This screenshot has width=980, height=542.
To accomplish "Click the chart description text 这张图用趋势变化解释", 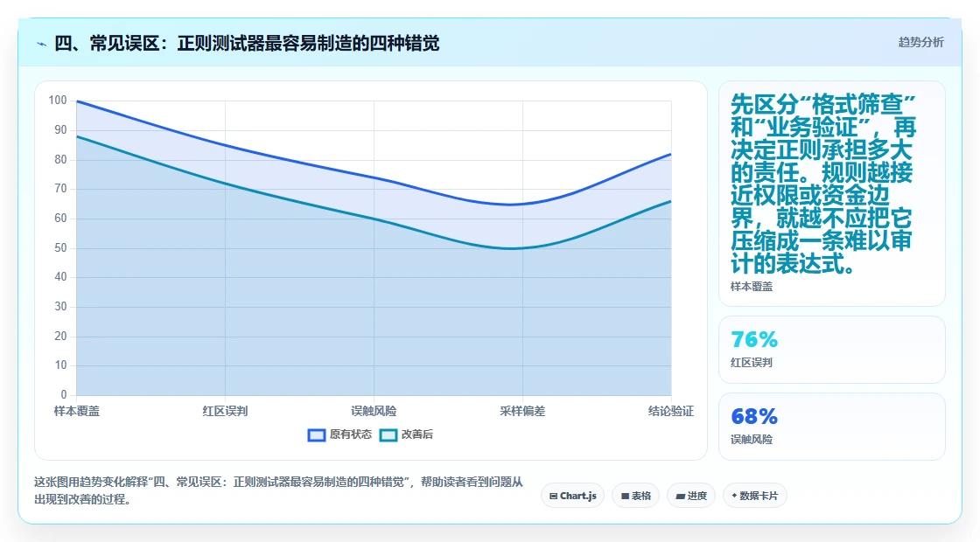I will click(x=279, y=490).
